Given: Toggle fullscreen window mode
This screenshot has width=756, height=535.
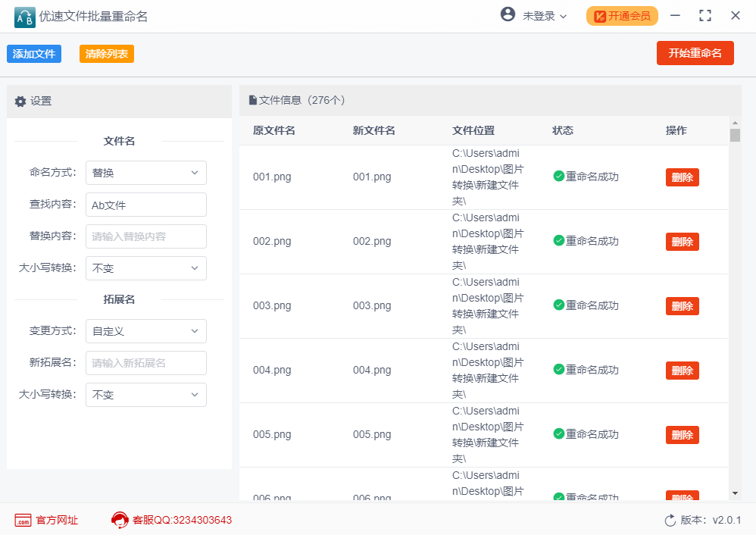Looking at the screenshot, I should tap(705, 16).
